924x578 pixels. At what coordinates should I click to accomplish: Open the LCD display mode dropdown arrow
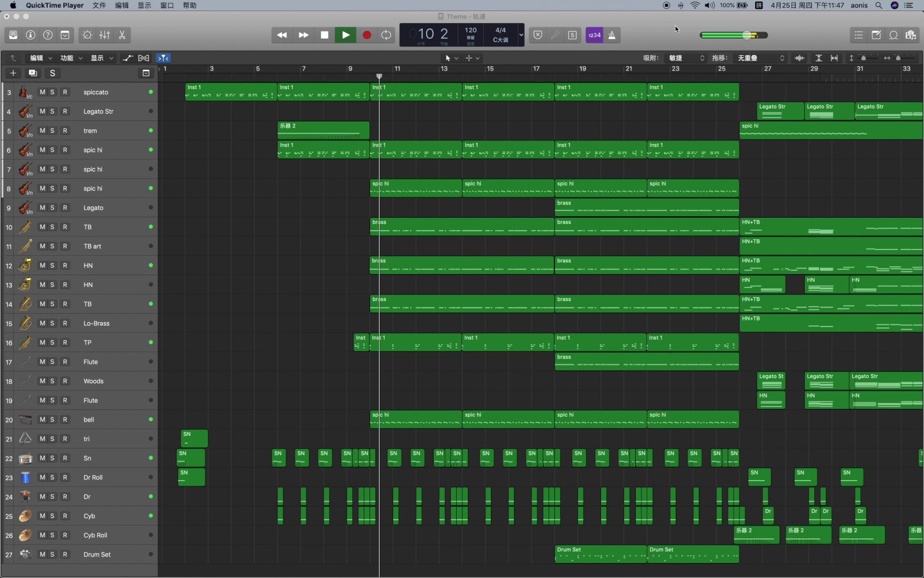coord(521,35)
